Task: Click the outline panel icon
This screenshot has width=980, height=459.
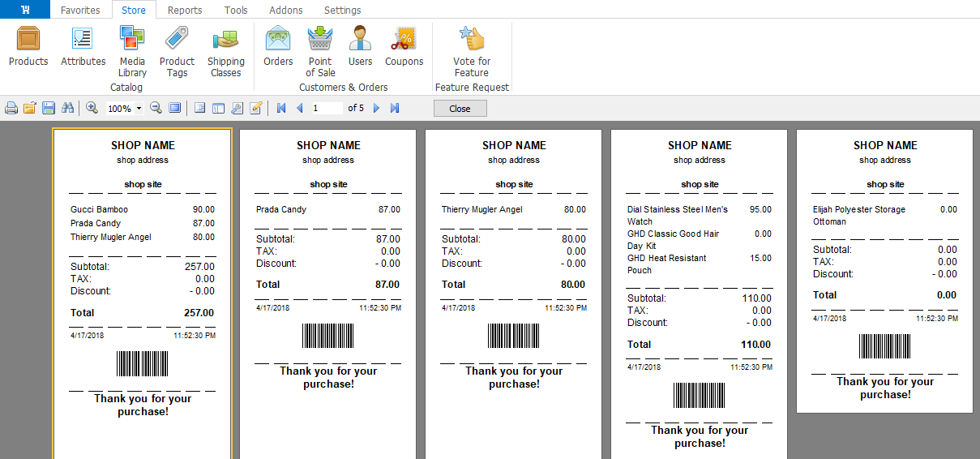Action: 199,108
